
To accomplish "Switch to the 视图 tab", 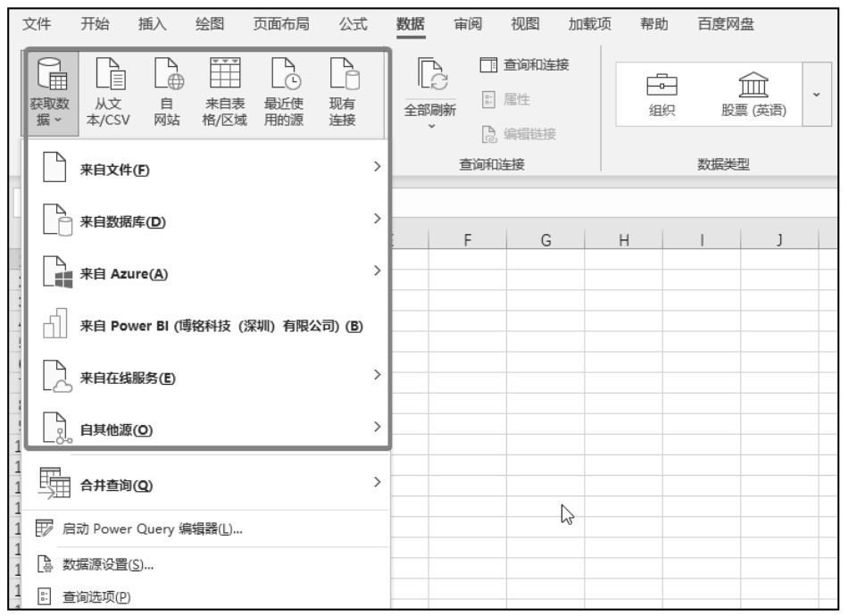I will [x=525, y=24].
